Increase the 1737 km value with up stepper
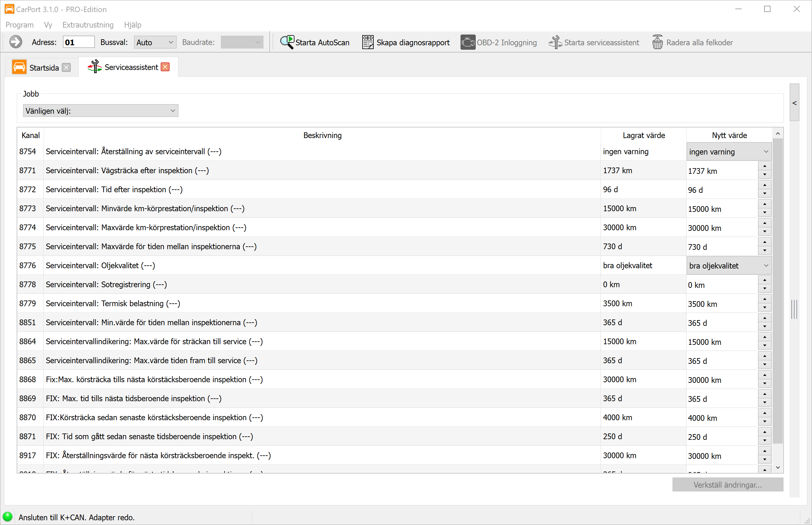 [764, 166]
